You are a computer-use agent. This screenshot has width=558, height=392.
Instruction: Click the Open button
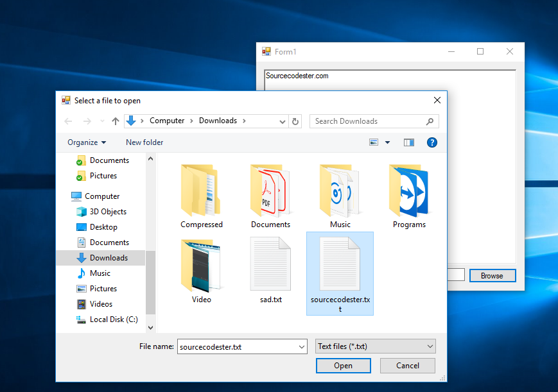[343, 366]
